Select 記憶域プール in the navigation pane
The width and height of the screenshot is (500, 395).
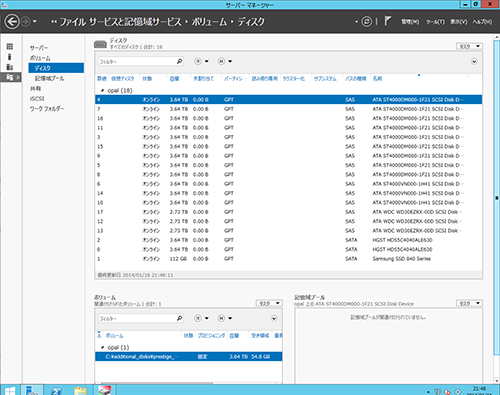[49, 78]
